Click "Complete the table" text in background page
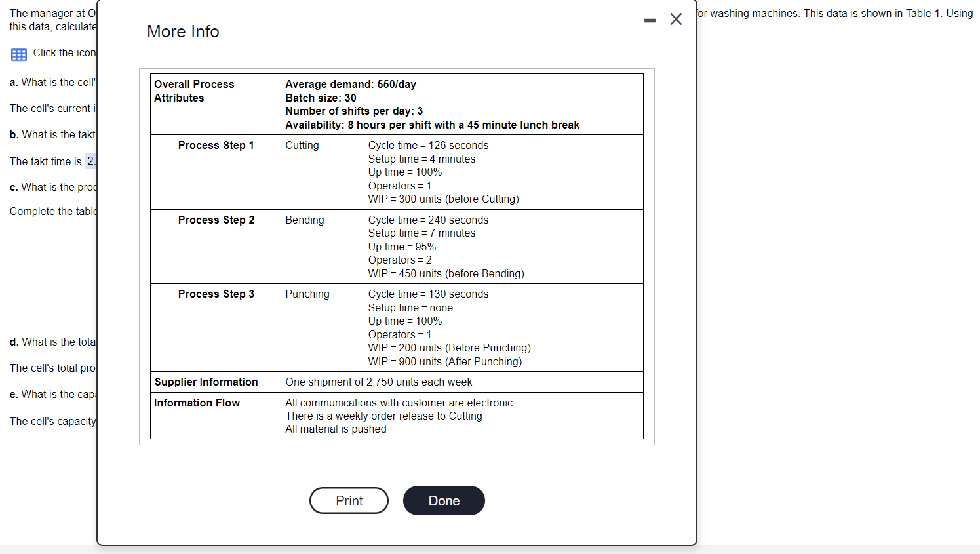This screenshot has width=980, height=554. [x=53, y=211]
